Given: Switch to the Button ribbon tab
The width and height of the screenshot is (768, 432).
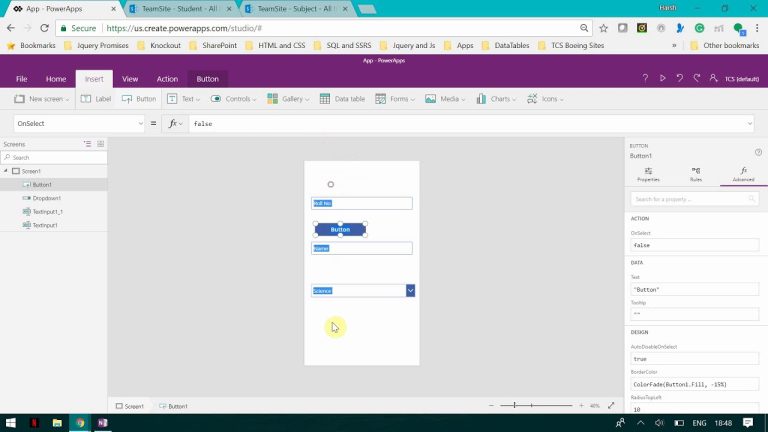Looking at the screenshot, I should [208, 79].
